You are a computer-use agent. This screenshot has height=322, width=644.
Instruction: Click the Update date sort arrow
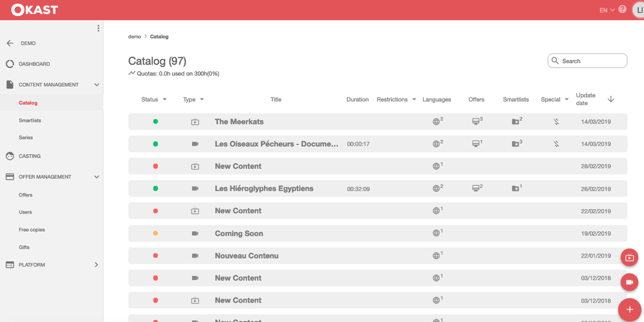pos(611,99)
